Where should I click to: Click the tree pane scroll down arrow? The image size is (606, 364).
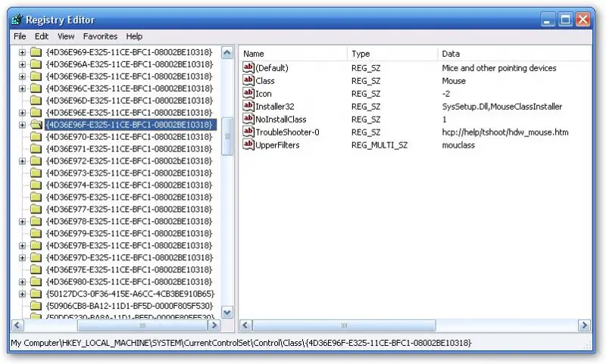pos(227,313)
